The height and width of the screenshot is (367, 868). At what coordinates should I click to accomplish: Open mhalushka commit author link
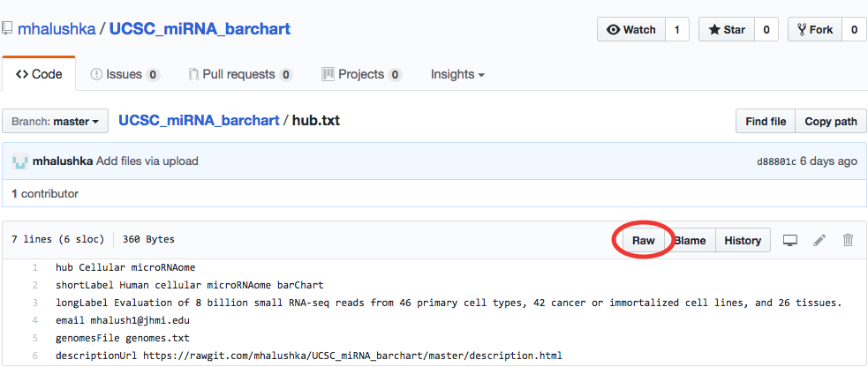coord(63,161)
